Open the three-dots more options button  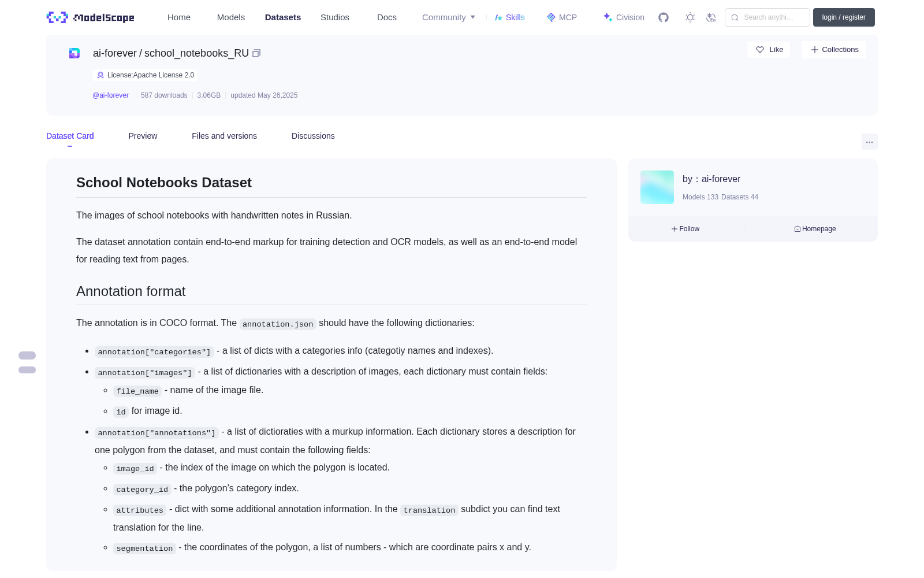coord(869,142)
